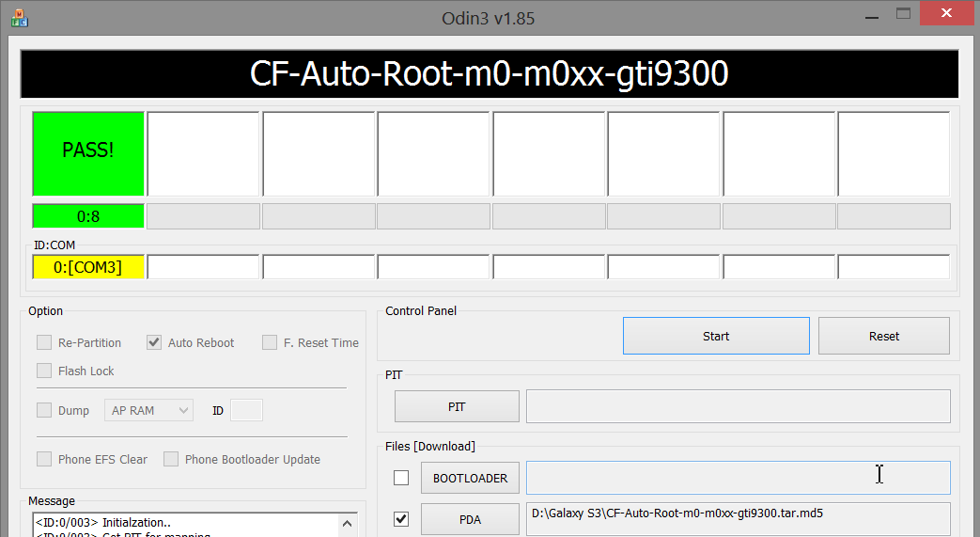Viewport: 980px width, 537px height.
Task: Open the AP RAM dropdown
Action: [148, 411]
